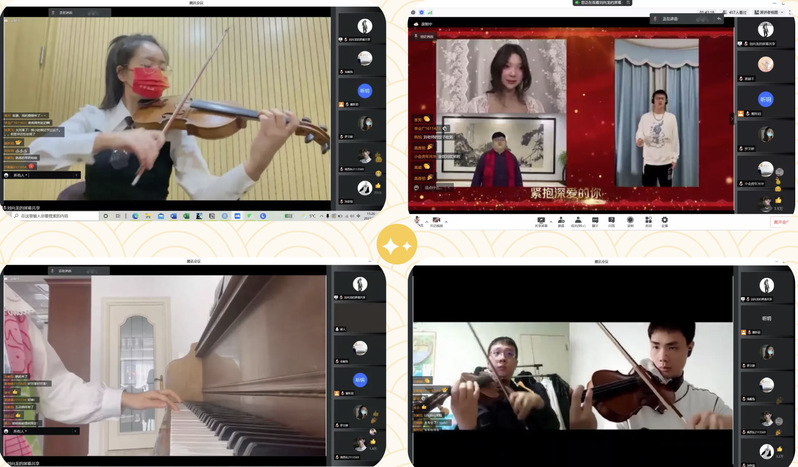The image size is (798, 467).
Task: Click the Windows Start button on taskbar
Action: tap(7, 216)
